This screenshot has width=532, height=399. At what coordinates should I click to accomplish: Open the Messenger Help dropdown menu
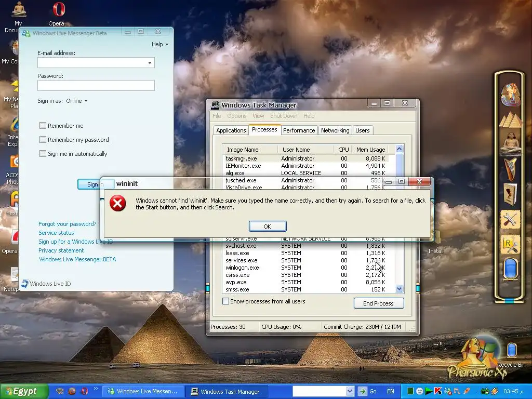tap(160, 44)
